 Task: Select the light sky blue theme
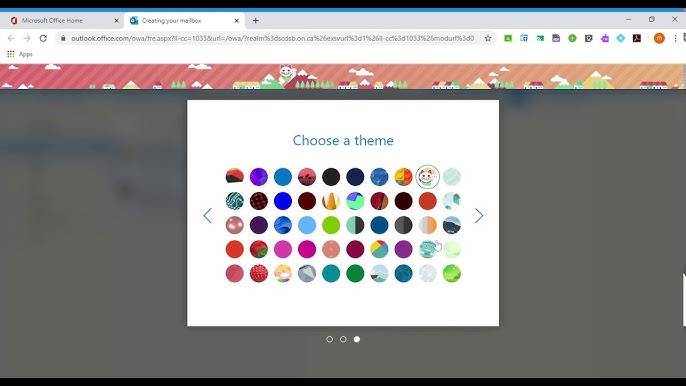307,225
